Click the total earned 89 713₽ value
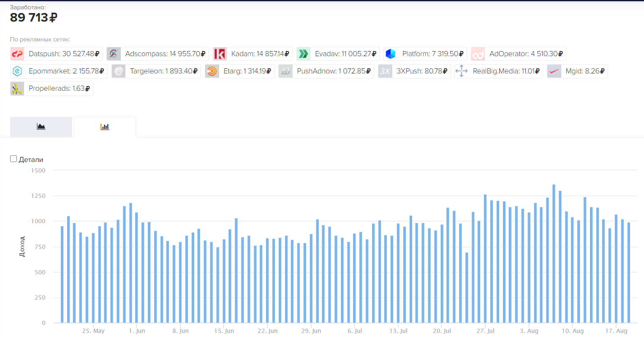This screenshot has width=644, height=338. 34,18
